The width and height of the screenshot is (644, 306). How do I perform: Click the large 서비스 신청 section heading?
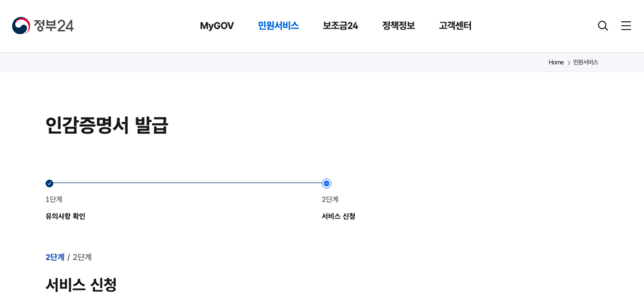coord(81,285)
